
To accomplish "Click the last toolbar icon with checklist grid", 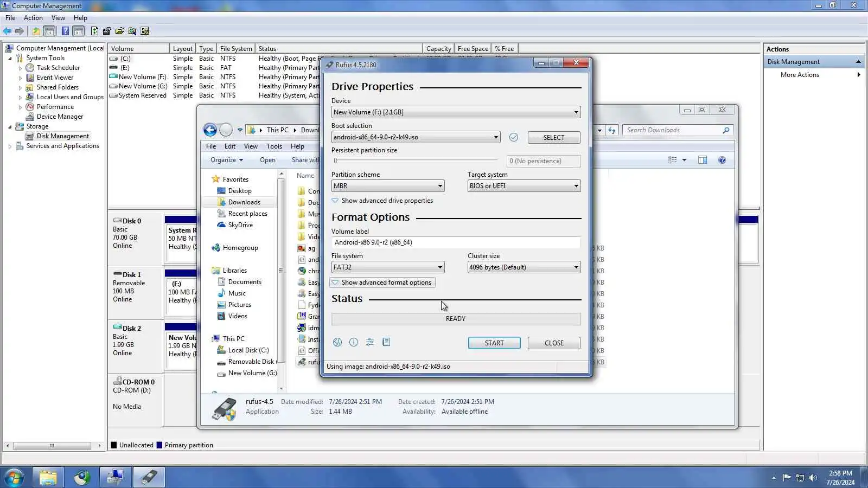I will (x=145, y=31).
